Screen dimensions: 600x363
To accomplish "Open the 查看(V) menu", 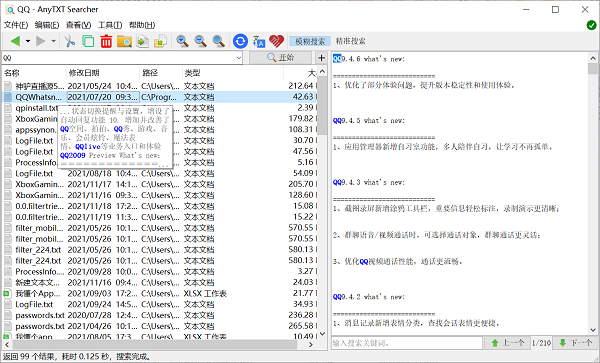I will pos(78,25).
